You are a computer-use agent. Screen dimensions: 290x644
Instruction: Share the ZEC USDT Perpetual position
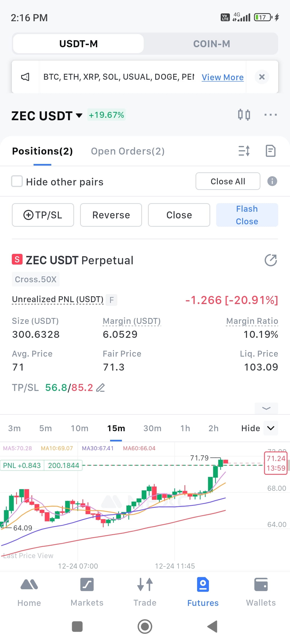click(271, 260)
